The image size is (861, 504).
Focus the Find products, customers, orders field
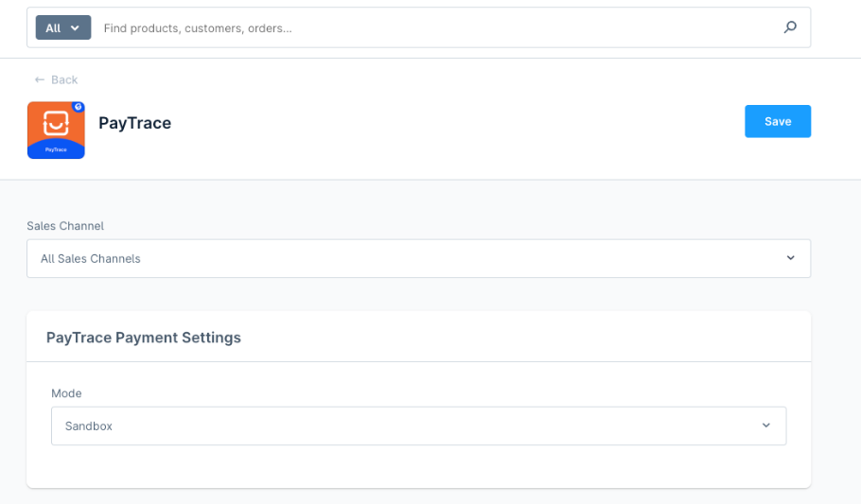tap(435, 28)
